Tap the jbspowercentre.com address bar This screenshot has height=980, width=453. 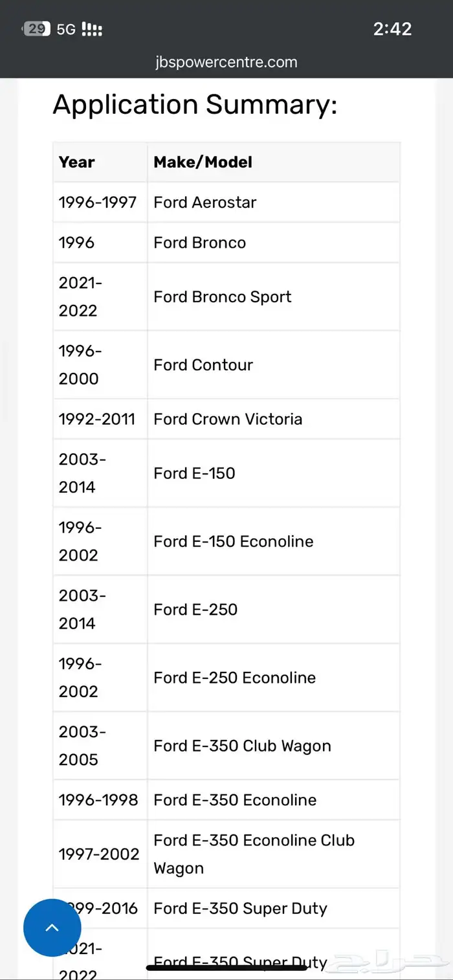(226, 63)
